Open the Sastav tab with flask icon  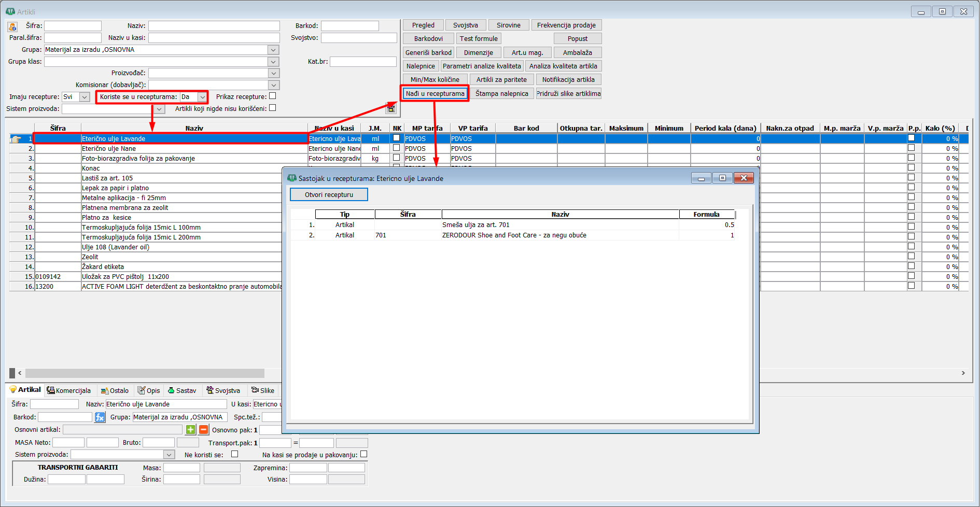(182, 390)
